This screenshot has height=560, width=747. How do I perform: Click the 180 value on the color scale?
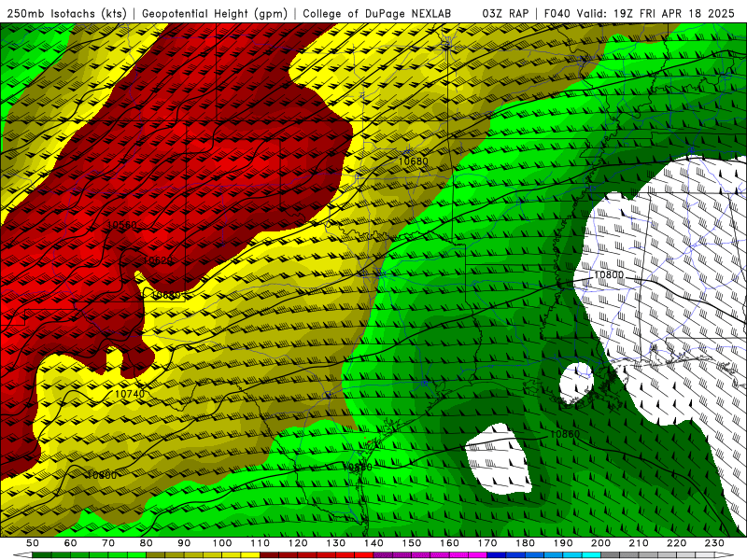click(x=525, y=543)
